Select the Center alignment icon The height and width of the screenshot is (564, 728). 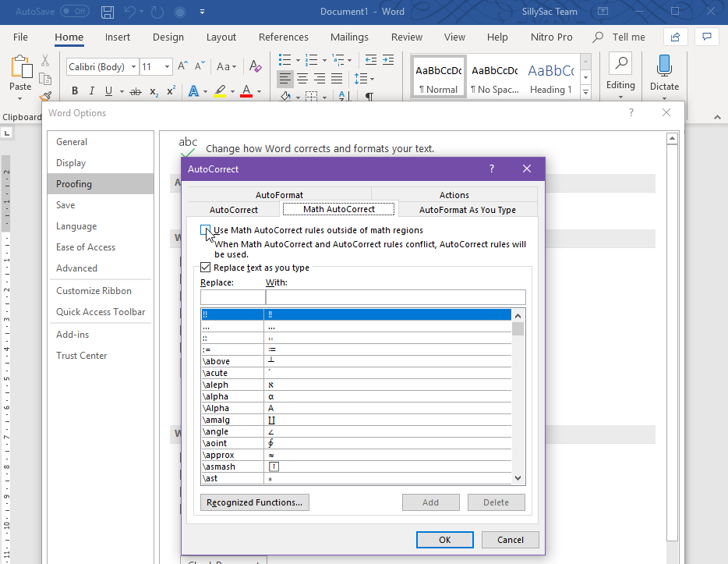click(x=302, y=79)
